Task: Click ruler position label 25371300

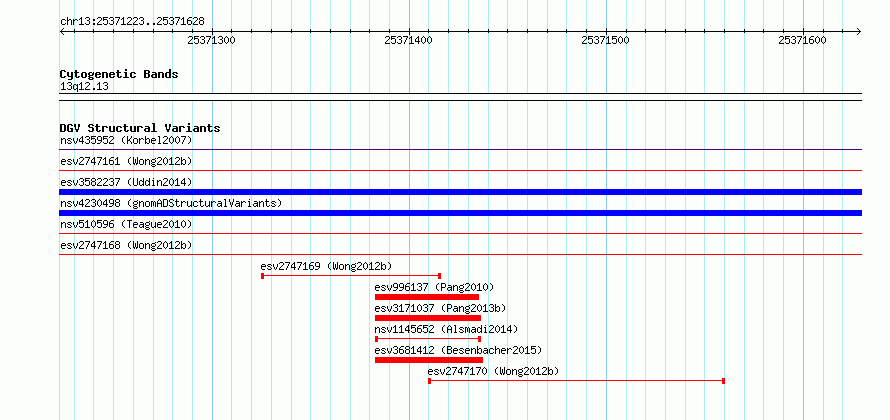Action: point(211,40)
